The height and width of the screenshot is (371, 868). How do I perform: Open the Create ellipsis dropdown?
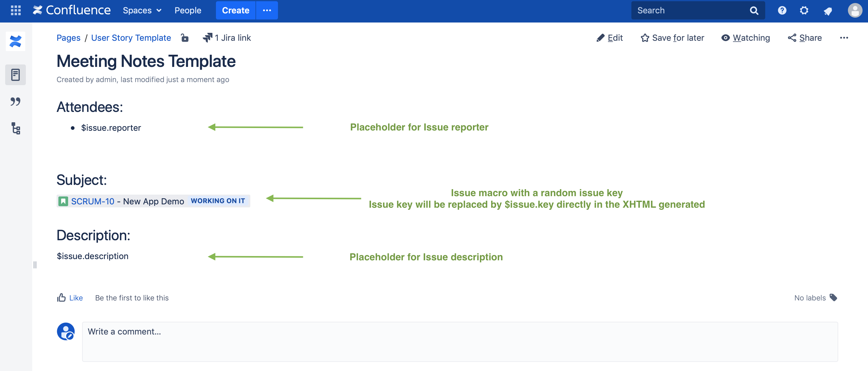point(266,10)
